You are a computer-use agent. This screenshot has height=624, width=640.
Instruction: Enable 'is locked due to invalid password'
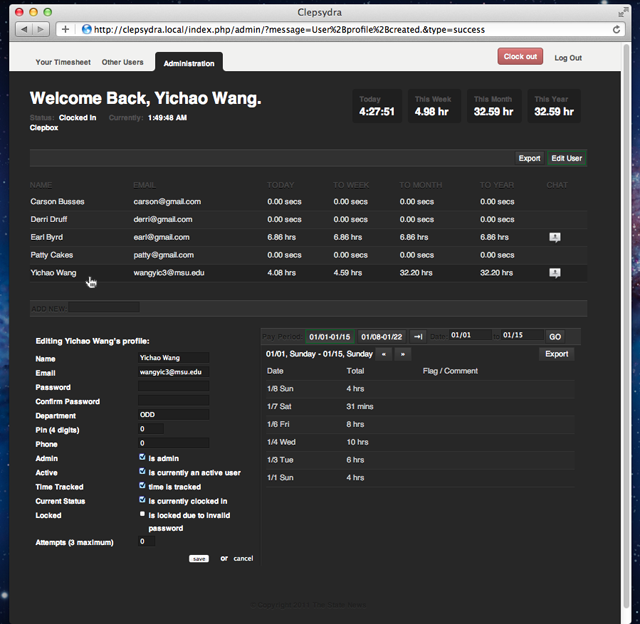pyautogui.click(x=142, y=514)
